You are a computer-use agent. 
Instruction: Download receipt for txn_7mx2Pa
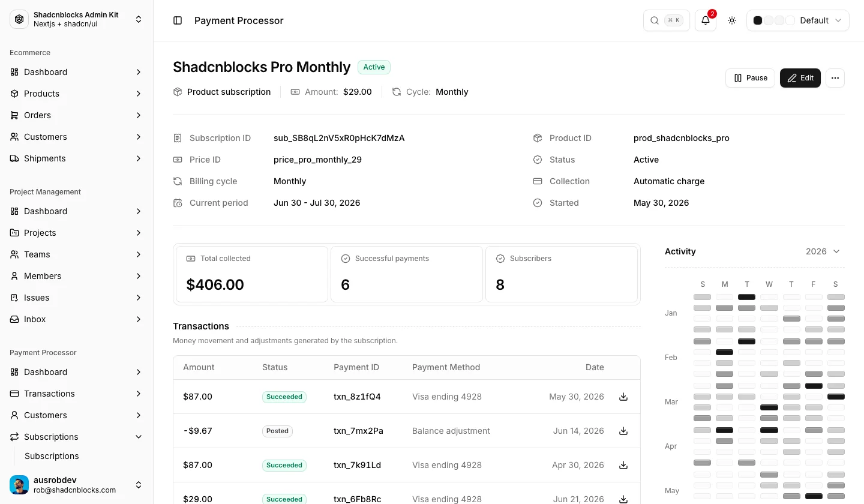coord(623,431)
